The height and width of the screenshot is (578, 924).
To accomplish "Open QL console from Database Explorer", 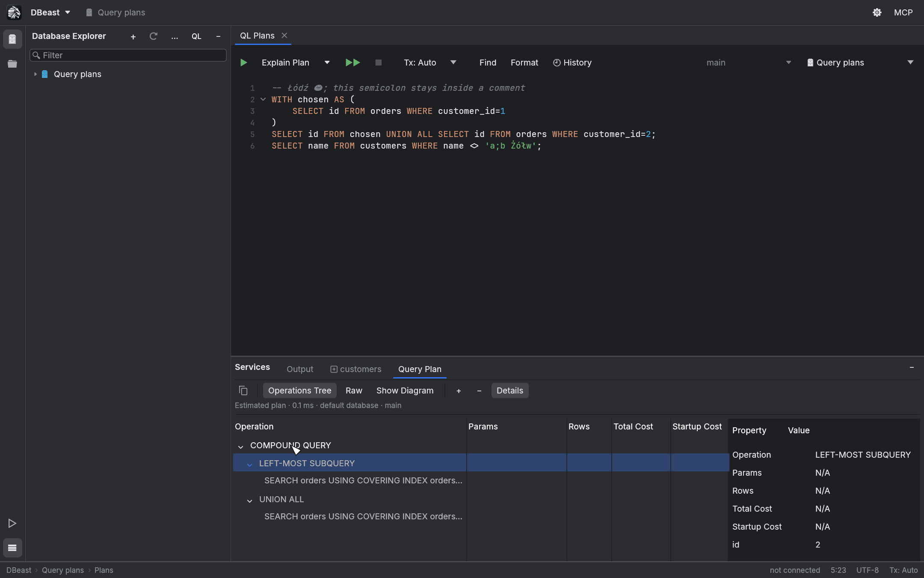I will coord(196,36).
